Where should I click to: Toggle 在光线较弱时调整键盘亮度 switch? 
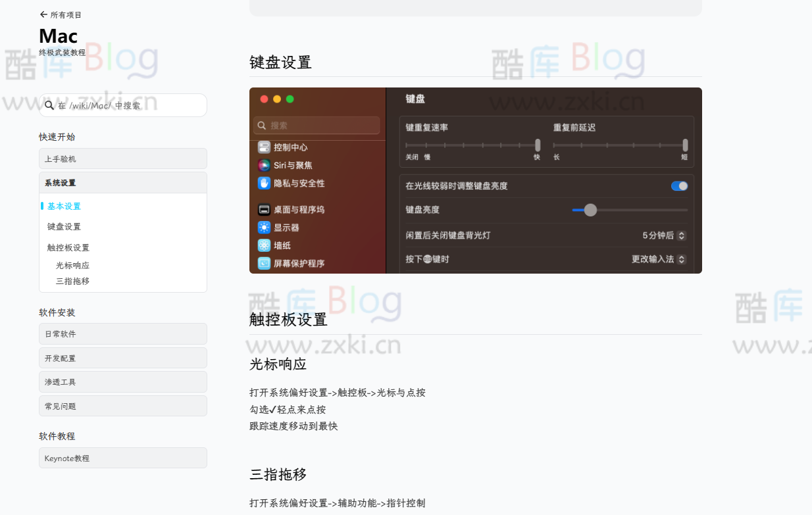678,185
